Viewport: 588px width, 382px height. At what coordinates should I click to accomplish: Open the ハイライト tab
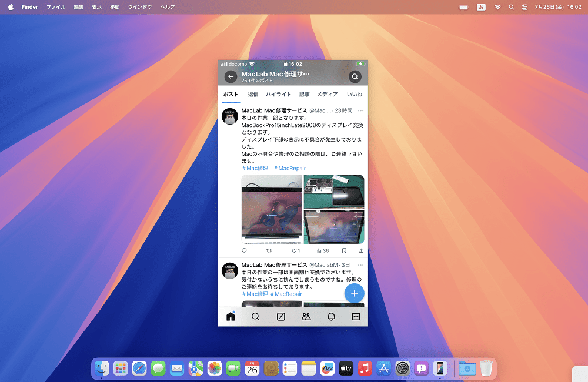click(x=279, y=95)
